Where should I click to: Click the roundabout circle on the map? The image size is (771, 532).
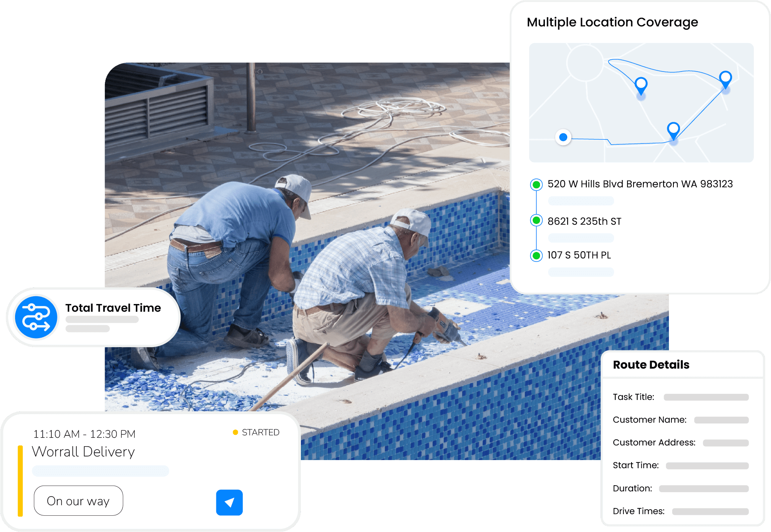coord(585,63)
